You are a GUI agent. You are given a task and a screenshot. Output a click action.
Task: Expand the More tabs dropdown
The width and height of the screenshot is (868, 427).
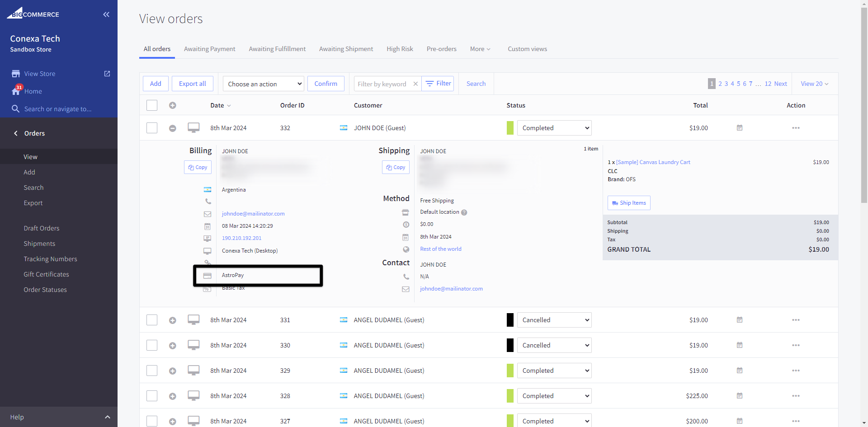[x=480, y=49]
